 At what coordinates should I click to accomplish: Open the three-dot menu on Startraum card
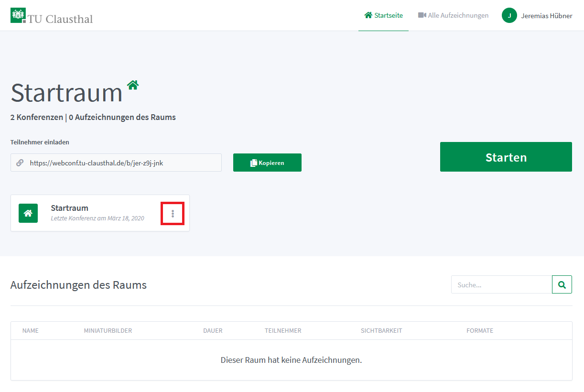point(173,214)
